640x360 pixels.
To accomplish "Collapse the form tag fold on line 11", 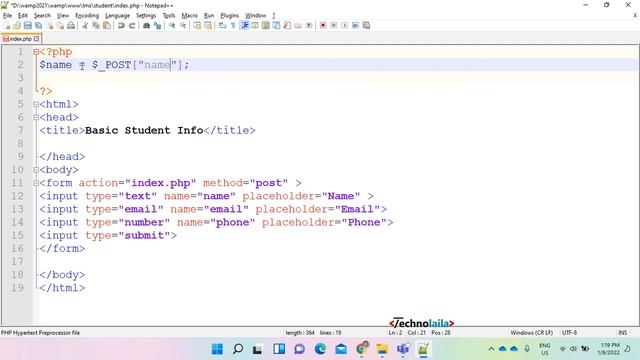I will click(x=36, y=183).
